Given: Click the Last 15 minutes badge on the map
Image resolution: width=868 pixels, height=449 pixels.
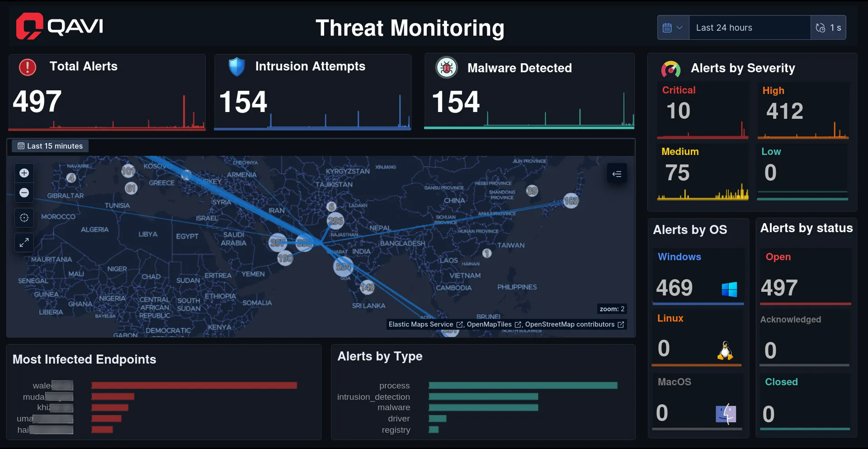Looking at the screenshot, I should (50, 146).
